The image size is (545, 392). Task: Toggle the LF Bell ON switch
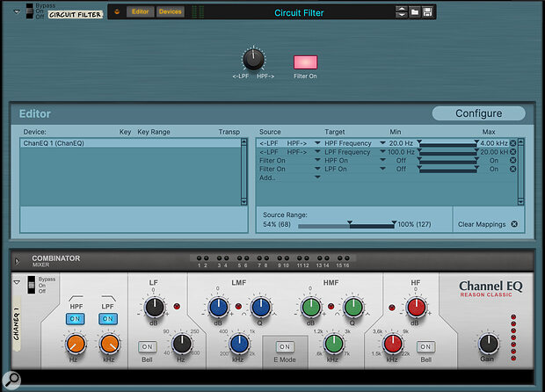148,346
